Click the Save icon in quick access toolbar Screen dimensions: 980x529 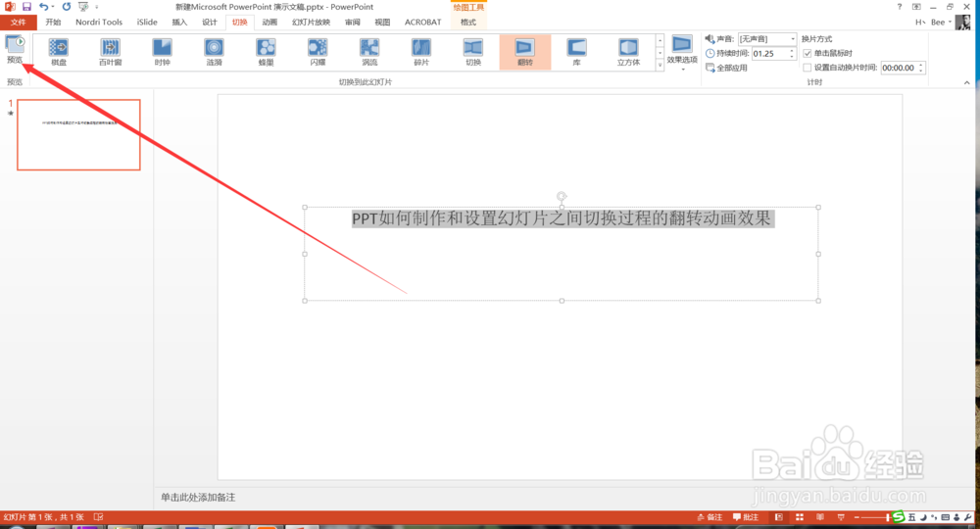point(26,6)
